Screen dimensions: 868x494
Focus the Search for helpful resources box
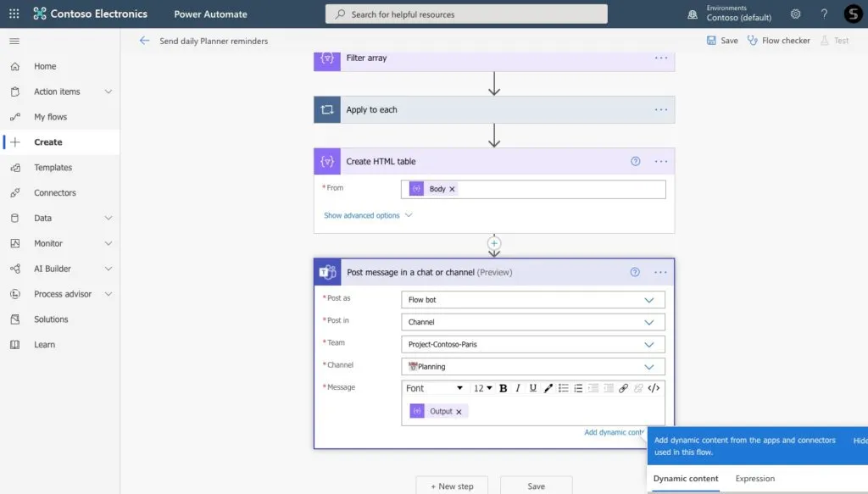pyautogui.click(x=466, y=14)
